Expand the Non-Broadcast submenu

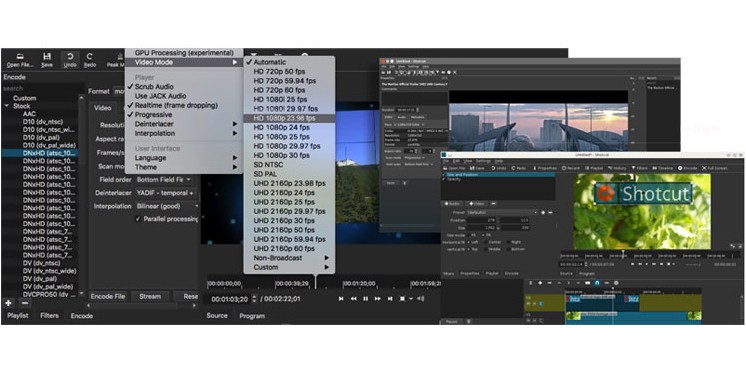(x=289, y=258)
